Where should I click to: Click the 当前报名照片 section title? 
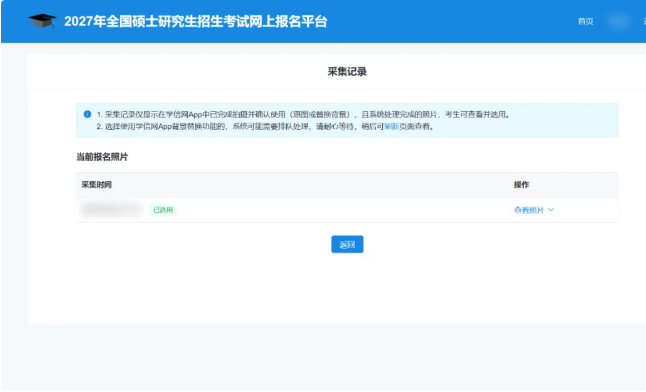(x=102, y=157)
